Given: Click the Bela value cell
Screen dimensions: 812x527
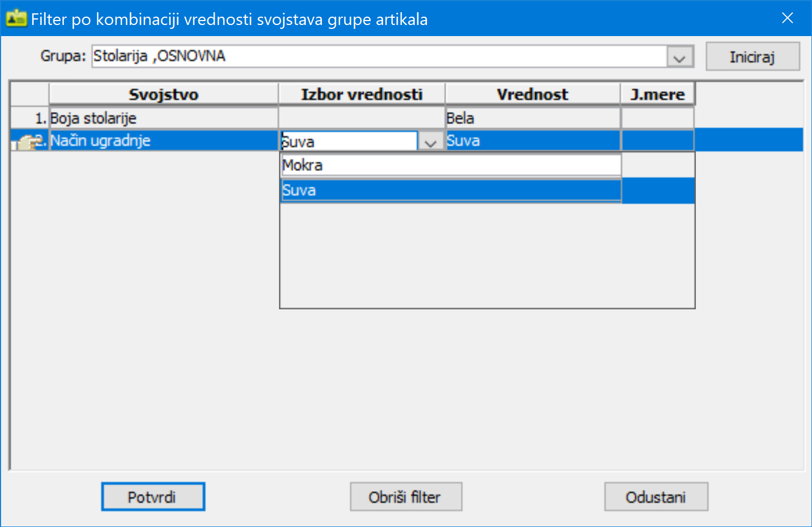Looking at the screenshot, I should pos(532,118).
